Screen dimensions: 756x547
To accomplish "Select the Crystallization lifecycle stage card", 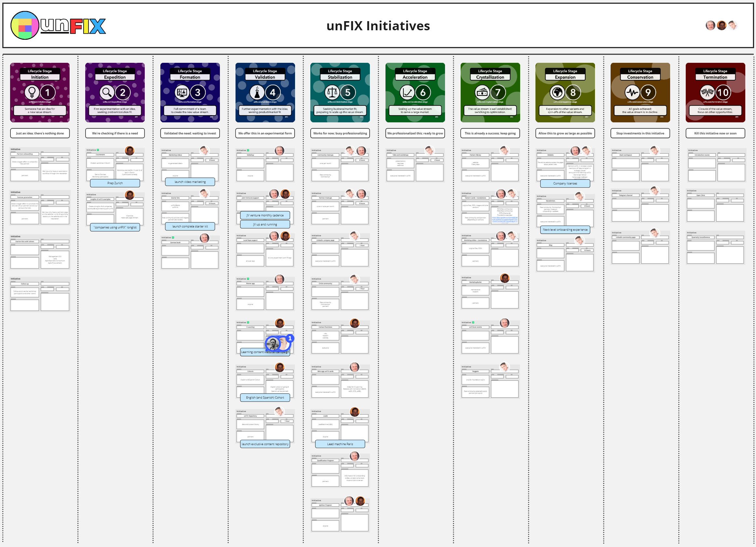I will click(x=490, y=92).
